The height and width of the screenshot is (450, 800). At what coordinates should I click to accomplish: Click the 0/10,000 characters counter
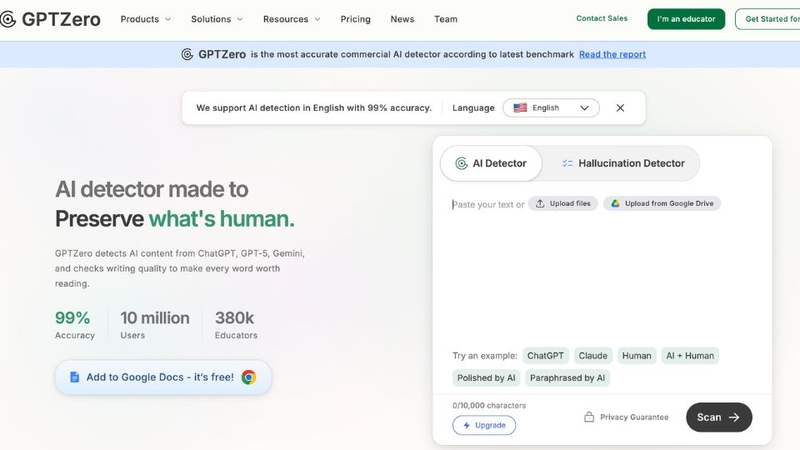tap(489, 406)
